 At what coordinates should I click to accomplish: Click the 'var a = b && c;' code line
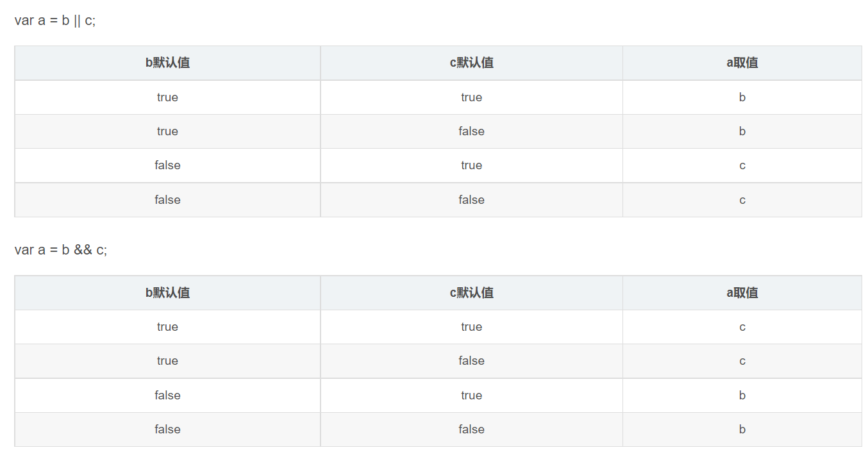click(x=61, y=250)
